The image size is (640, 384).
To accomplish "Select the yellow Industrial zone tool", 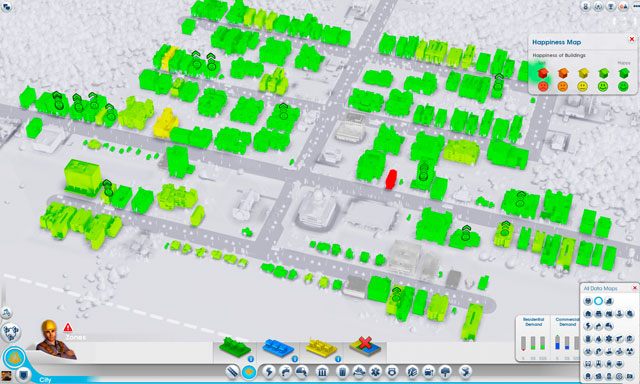I will point(322,347).
